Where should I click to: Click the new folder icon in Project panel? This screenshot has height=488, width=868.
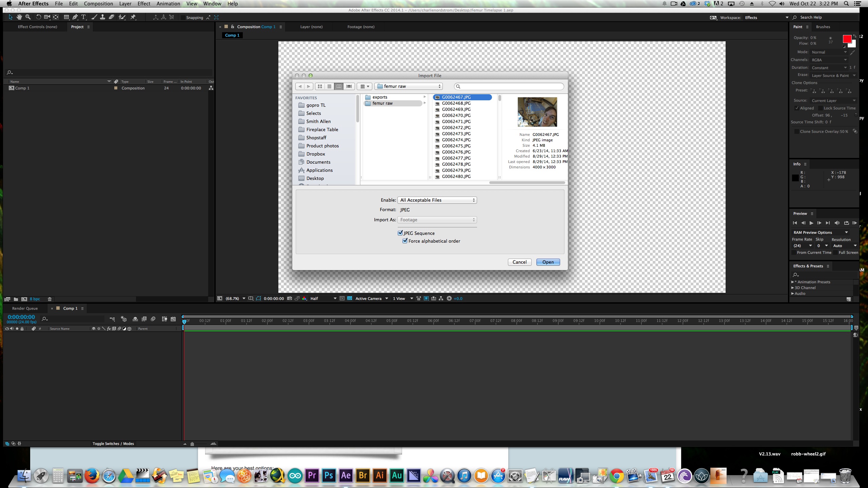(16, 299)
